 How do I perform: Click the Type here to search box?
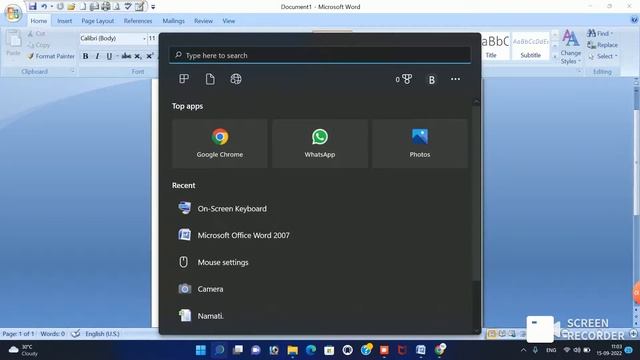[320, 55]
